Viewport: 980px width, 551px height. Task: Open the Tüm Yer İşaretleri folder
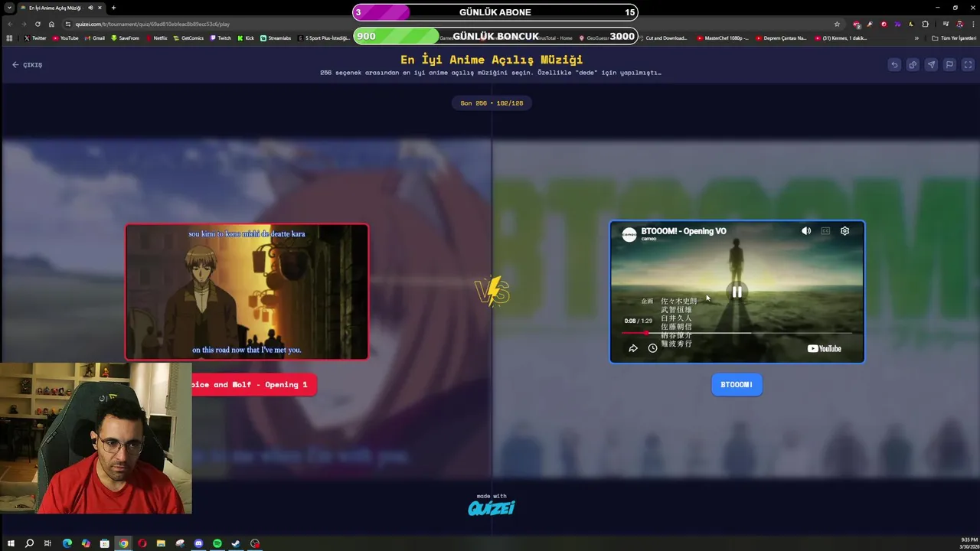coord(954,38)
